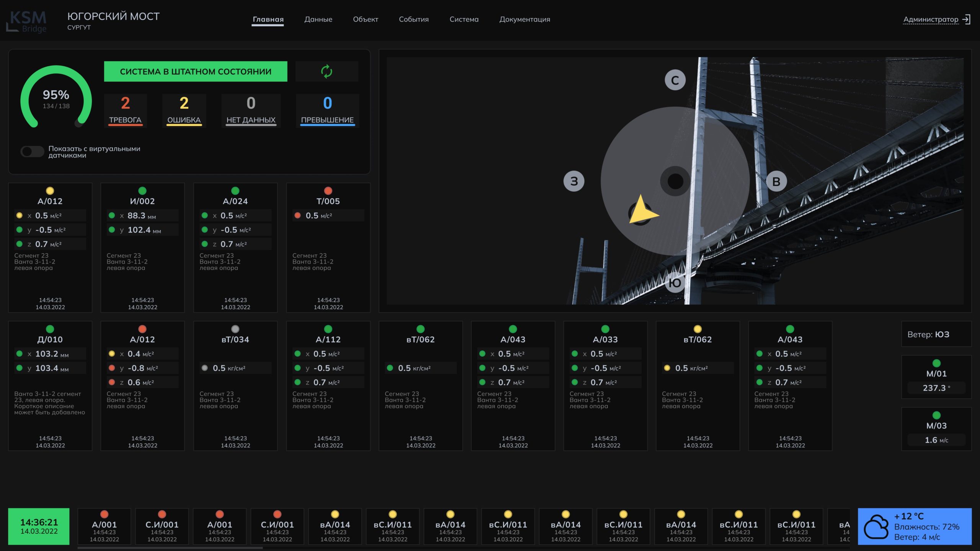This screenshot has height=551, width=980.
Task: Click the М/03 1.6 м/с wind speed card
Action: pyautogui.click(x=936, y=429)
